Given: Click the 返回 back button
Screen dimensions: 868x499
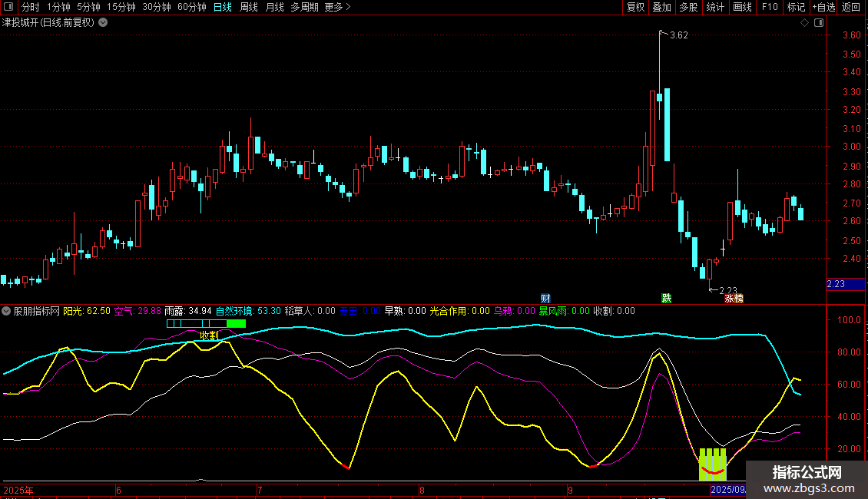Looking at the screenshot, I should 851,7.
